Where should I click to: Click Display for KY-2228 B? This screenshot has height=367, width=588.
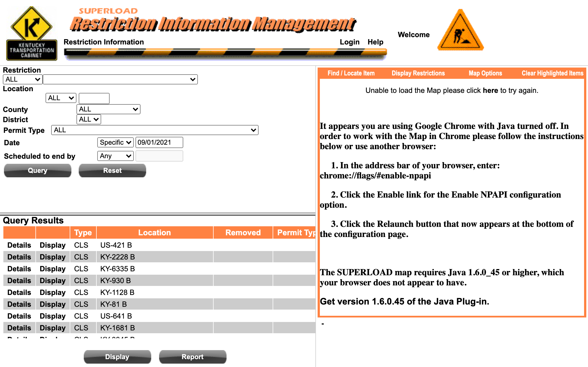point(53,257)
